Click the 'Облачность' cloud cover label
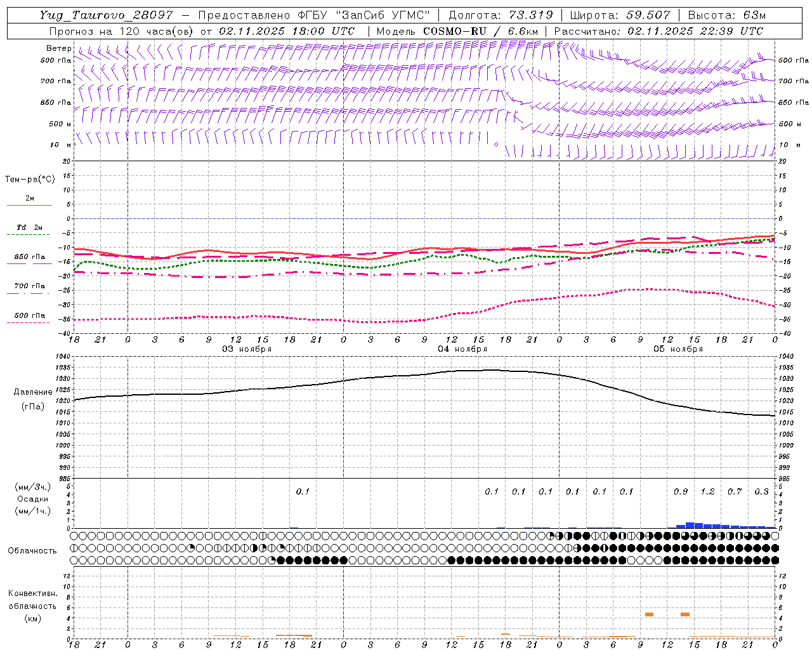This screenshot has width=812, height=650. coord(32,551)
